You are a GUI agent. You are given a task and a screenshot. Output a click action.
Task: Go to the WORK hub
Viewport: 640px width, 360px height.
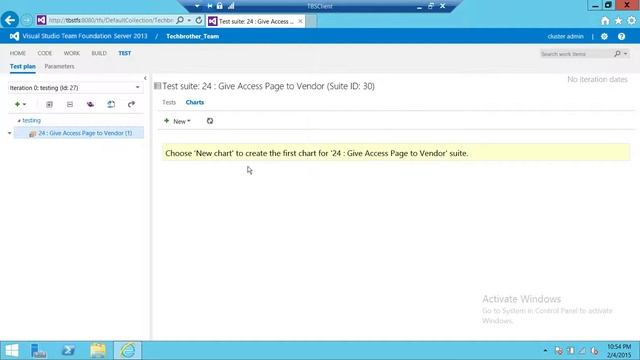[71, 53]
